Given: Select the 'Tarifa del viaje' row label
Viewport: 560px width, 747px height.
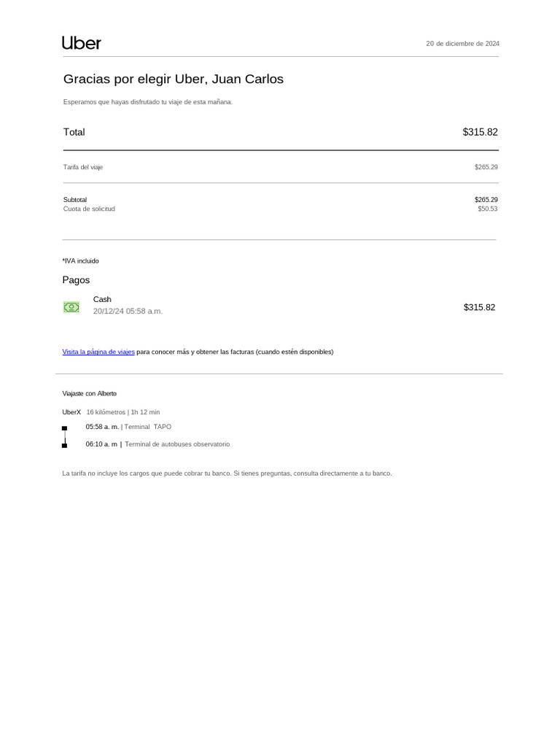Looking at the screenshot, I should [83, 167].
